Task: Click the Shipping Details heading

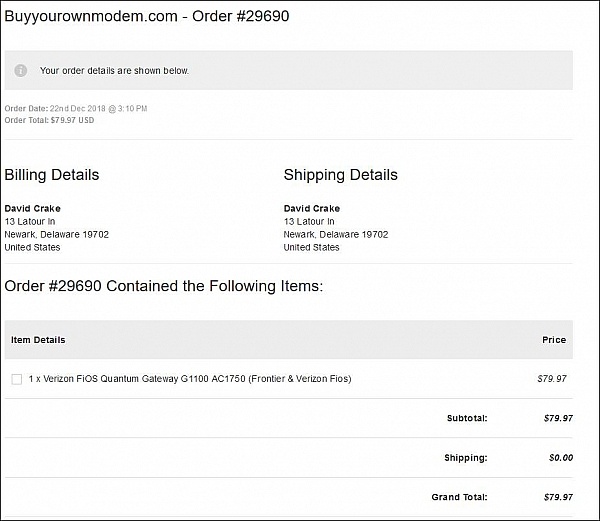Action: coord(340,175)
